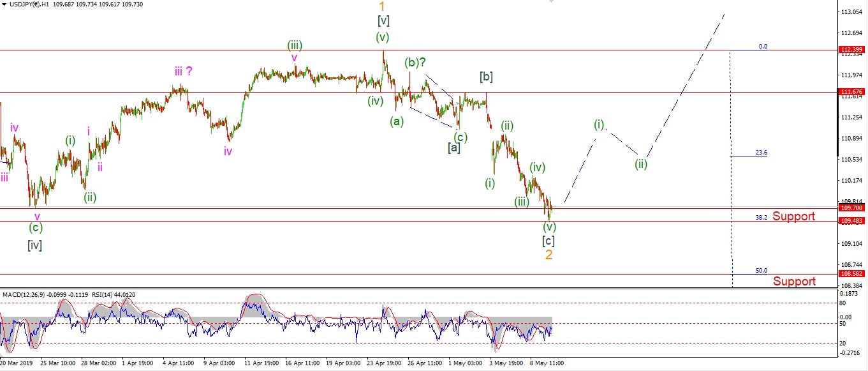Select the [iv] wave label

click(x=34, y=245)
